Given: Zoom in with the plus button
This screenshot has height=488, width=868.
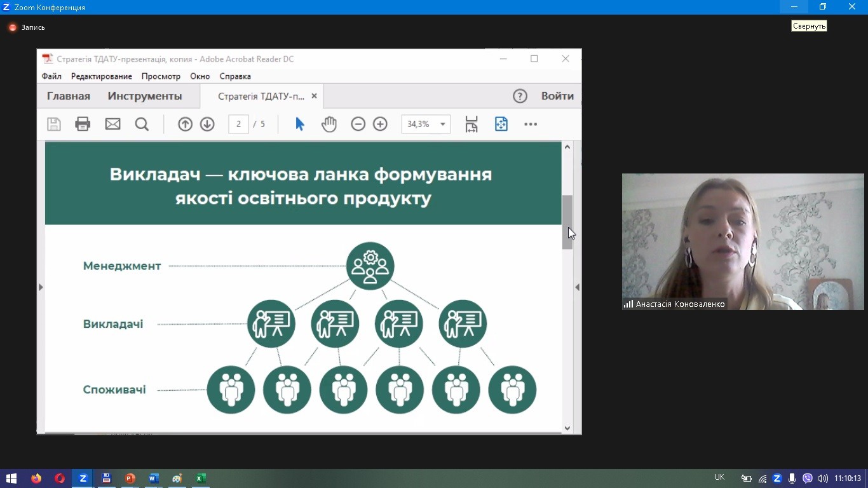Looking at the screenshot, I should [380, 124].
